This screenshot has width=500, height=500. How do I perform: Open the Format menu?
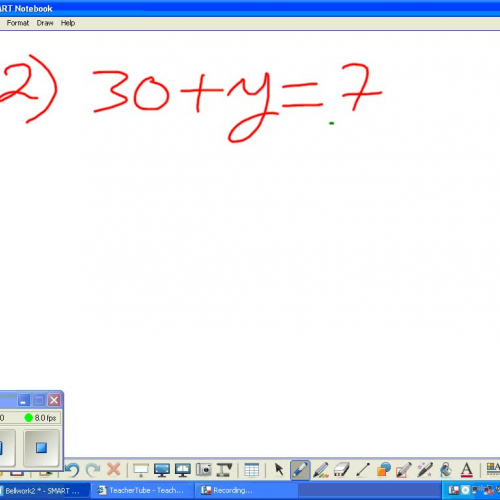18,23
